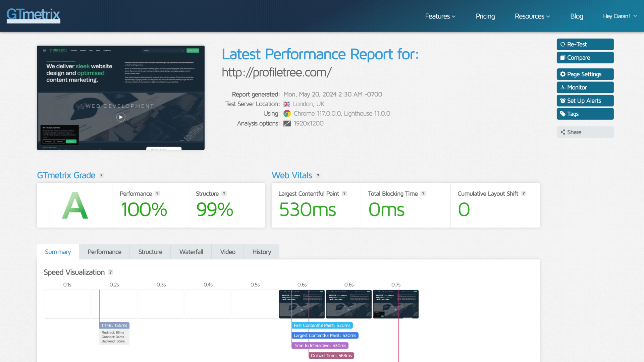Show the Speed Visualization explanation
Viewport: 644px width, 362px height.
pyautogui.click(x=111, y=272)
